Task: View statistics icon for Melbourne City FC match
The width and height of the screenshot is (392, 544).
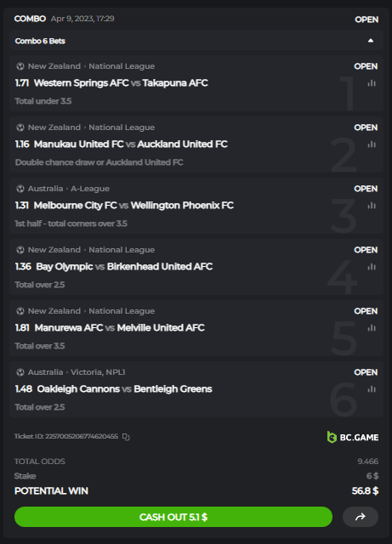Action: (372, 206)
